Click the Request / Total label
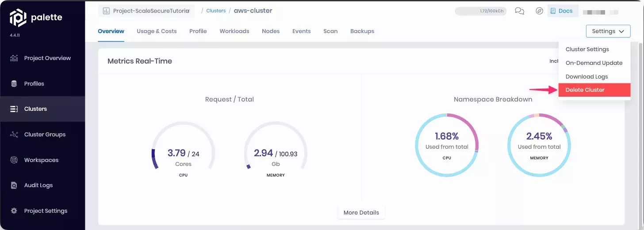This screenshot has width=644, height=230. point(230,99)
